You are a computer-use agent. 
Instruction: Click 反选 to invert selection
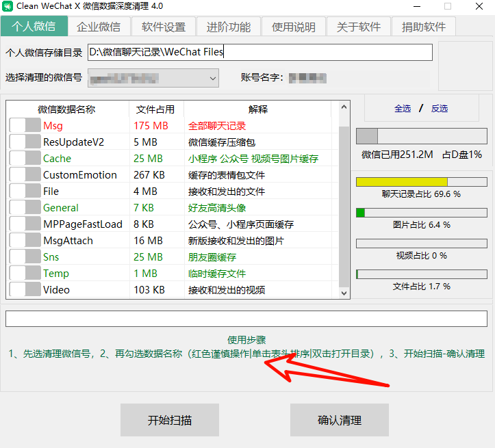(x=440, y=109)
